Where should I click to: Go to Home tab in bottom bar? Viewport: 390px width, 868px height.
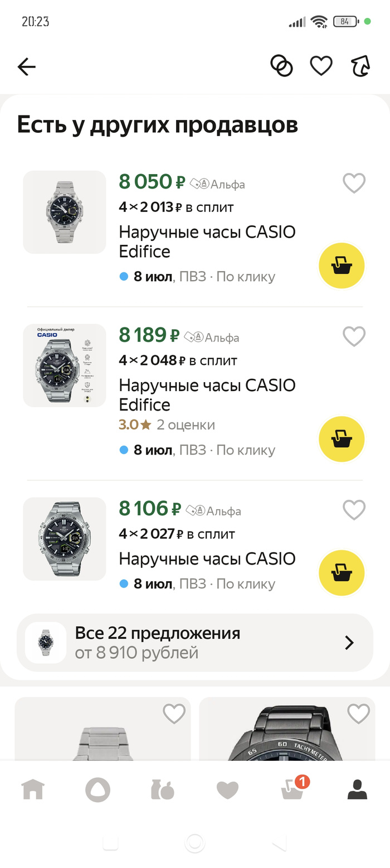click(x=32, y=789)
